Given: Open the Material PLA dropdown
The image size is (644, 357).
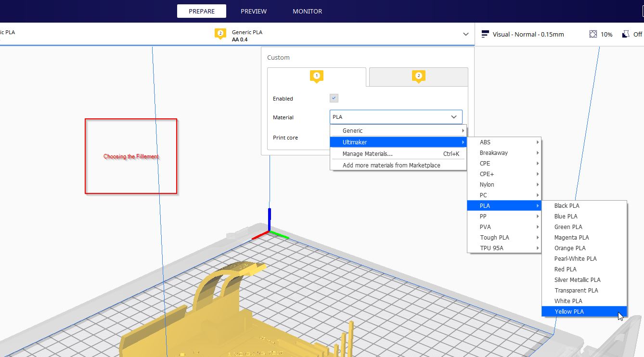Looking at the screenshot, I should 396,117.
